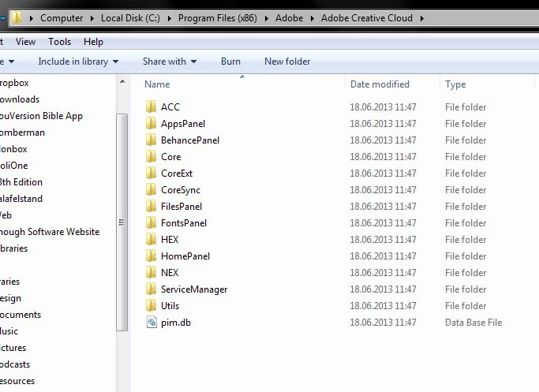Sort by the Date modified column header
Screen dimensions: 539x392
pos(380,84)
